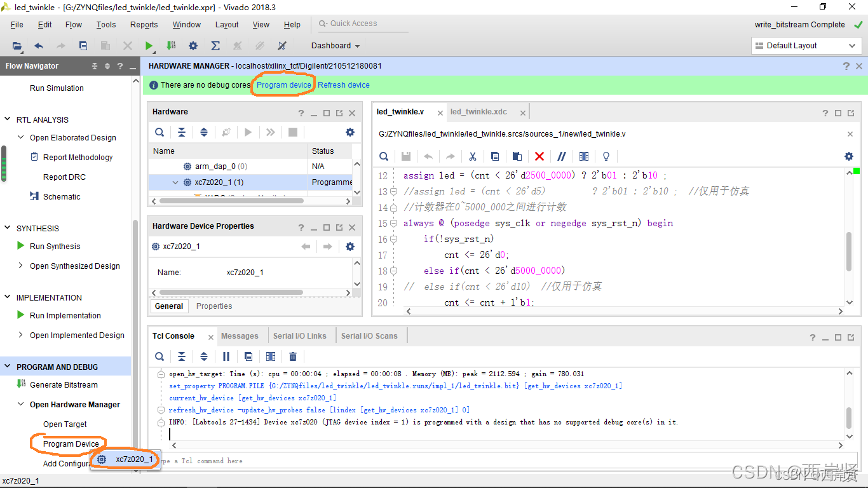Viewport: 868px width, 488px height.
Task: Collapse all in Hardware panel toolbar
Action: (182, 132)
